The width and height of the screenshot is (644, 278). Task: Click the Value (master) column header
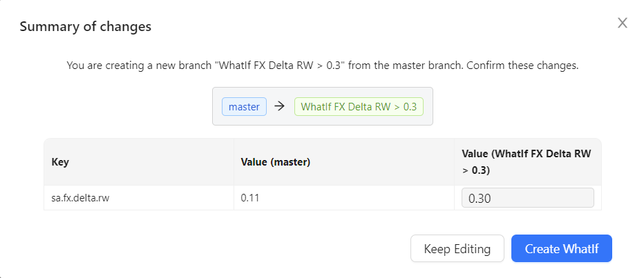275,162
